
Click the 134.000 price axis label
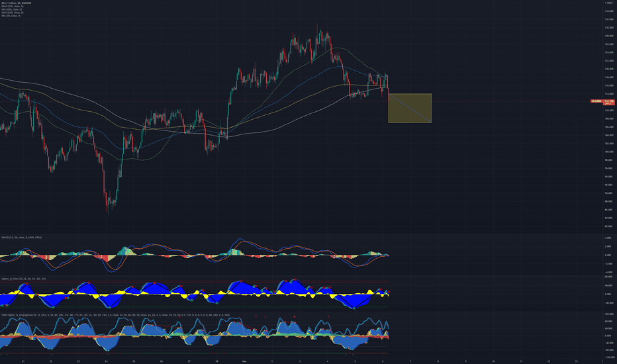(609, 11)
